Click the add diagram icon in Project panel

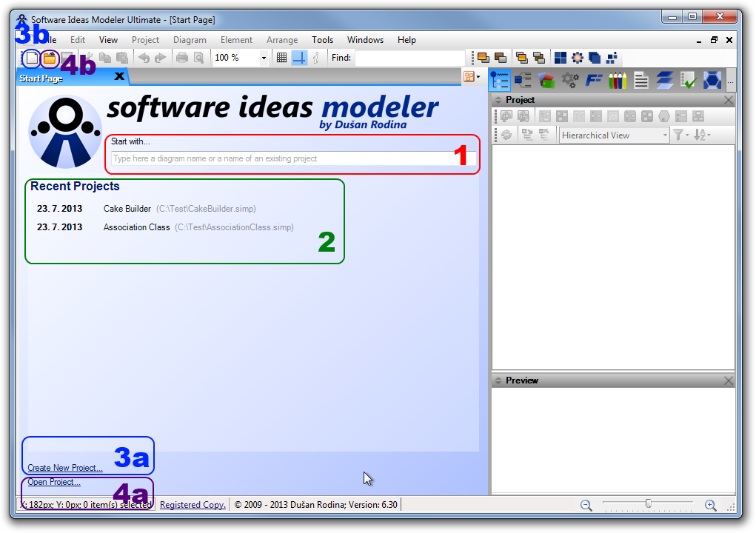[x=506, y=116]
